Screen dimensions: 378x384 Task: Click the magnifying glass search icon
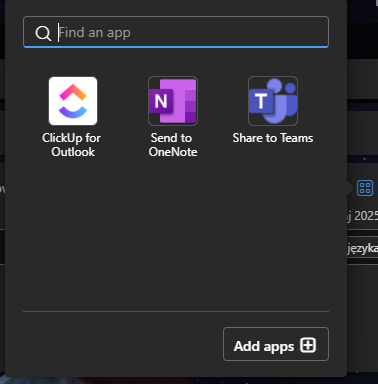(43, 33)
